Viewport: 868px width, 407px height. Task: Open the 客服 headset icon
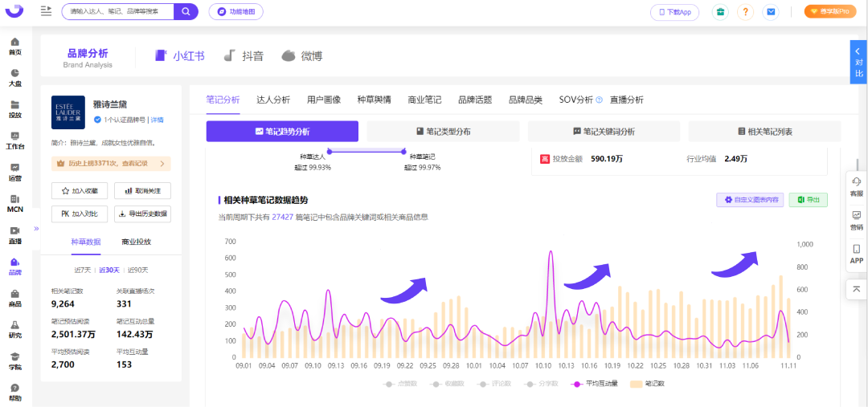(857, 187)
